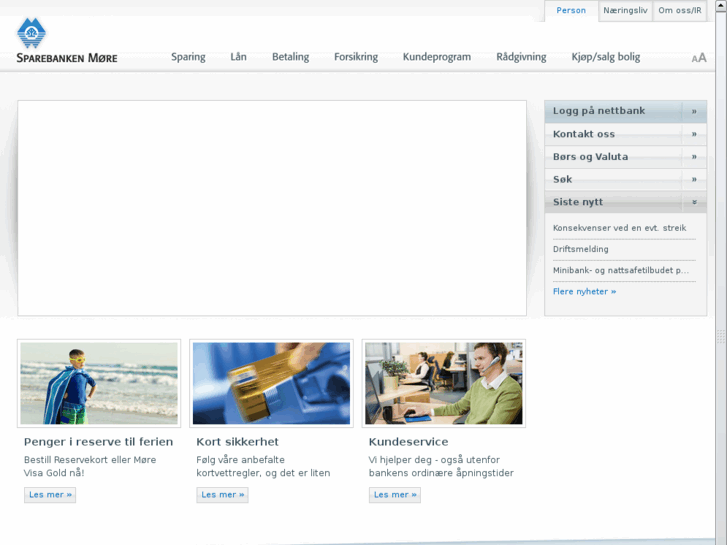Click Les mer under Penger i reserve

(x=50, y=495)
